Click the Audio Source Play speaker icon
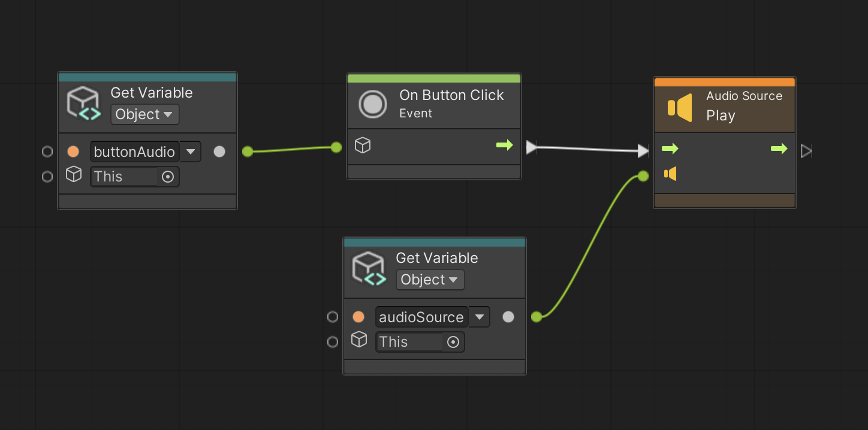This screenshot has height=430, width=868. pos(680,107)
